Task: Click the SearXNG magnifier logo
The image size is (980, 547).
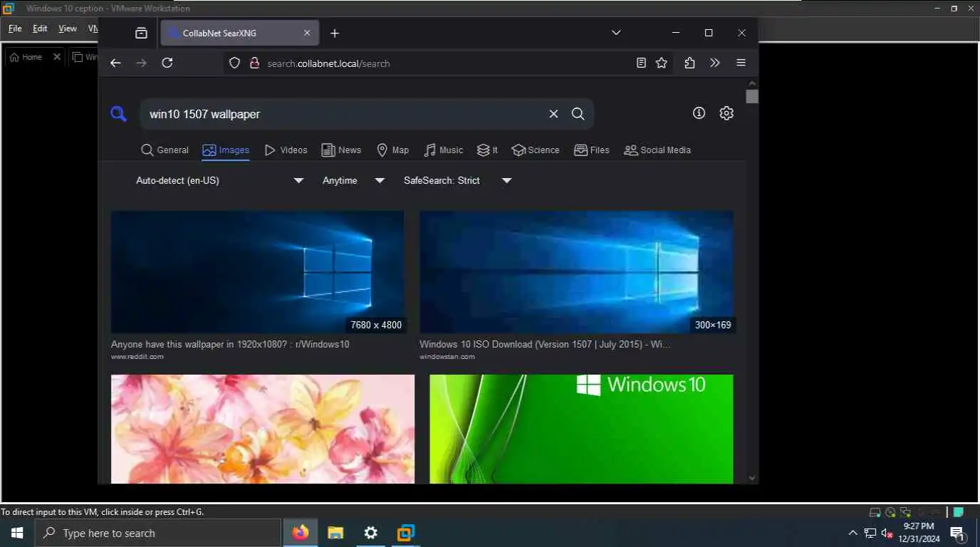Action: pyautogui.click(x=118, y=114)
